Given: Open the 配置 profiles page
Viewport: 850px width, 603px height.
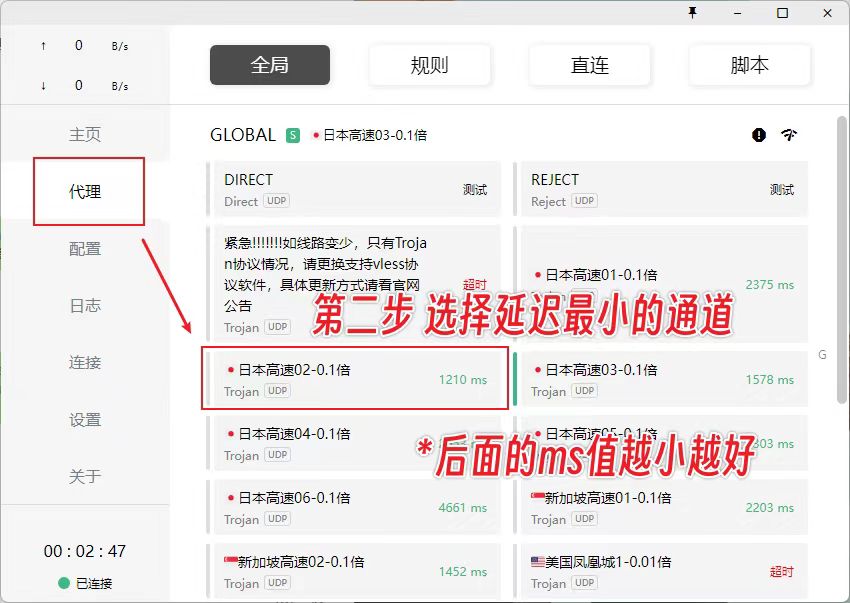Looking at the screenshot, I should click(x=85, y=249).
